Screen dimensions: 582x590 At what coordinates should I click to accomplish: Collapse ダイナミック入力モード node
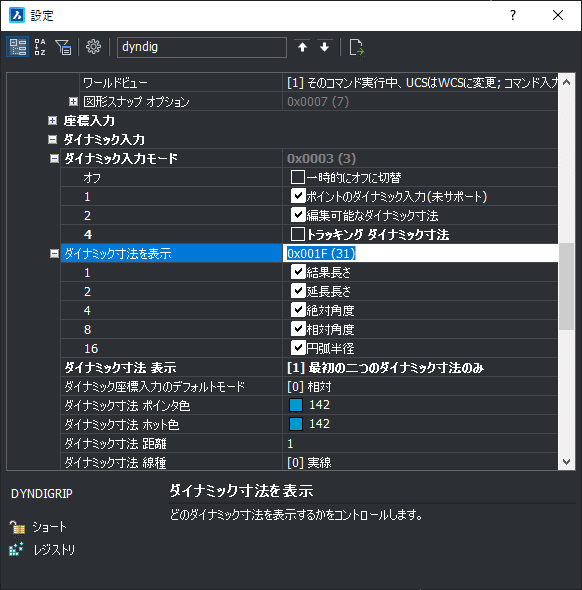click(54, 159)
